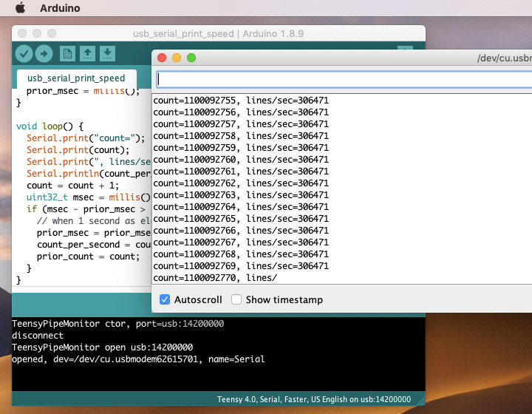The height and width of the screenshot is (414, 532).
Task: Click the 'if (msec - prior_msec' code line
Action: click(86, 209)
